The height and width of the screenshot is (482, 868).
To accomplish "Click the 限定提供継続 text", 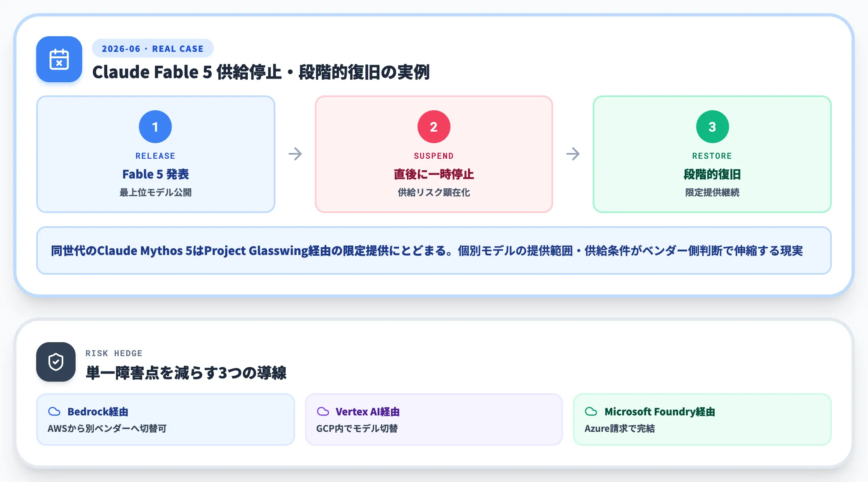I will [x=712, y=192].
